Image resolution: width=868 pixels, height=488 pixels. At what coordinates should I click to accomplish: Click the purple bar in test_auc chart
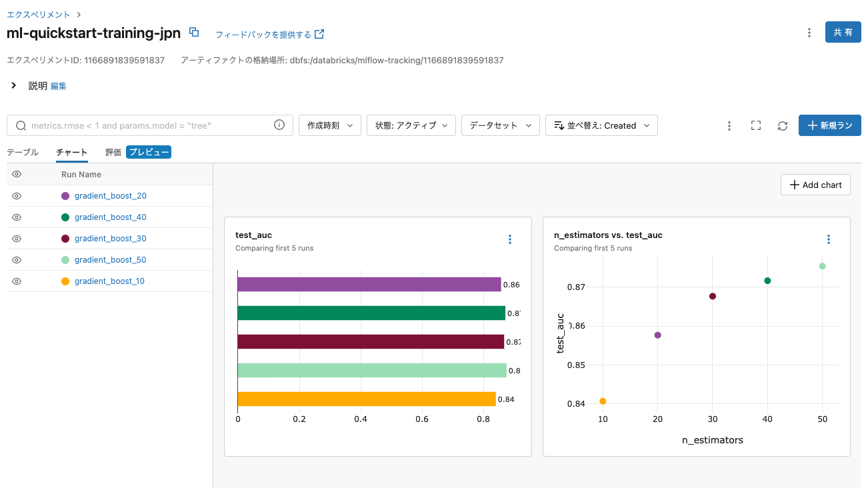(x=369, y=285)
